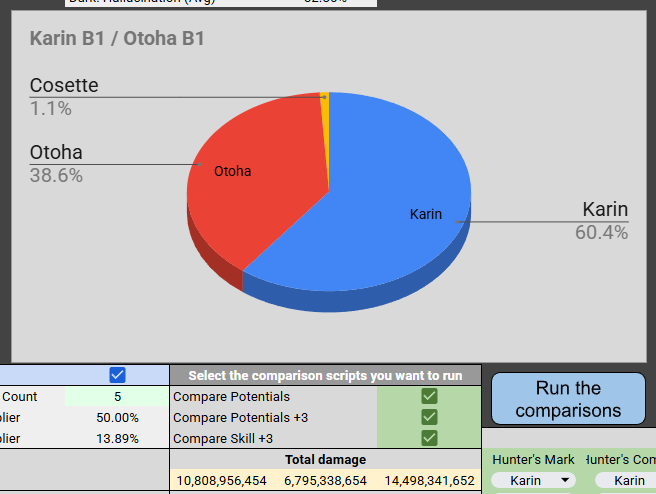Select the Total damage header cell
The width and height of the screenshot is (656, 494).
(325, 459)
